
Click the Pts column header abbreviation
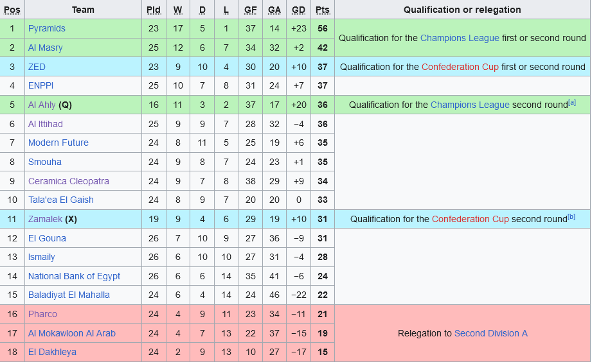[x=323, y=10]
